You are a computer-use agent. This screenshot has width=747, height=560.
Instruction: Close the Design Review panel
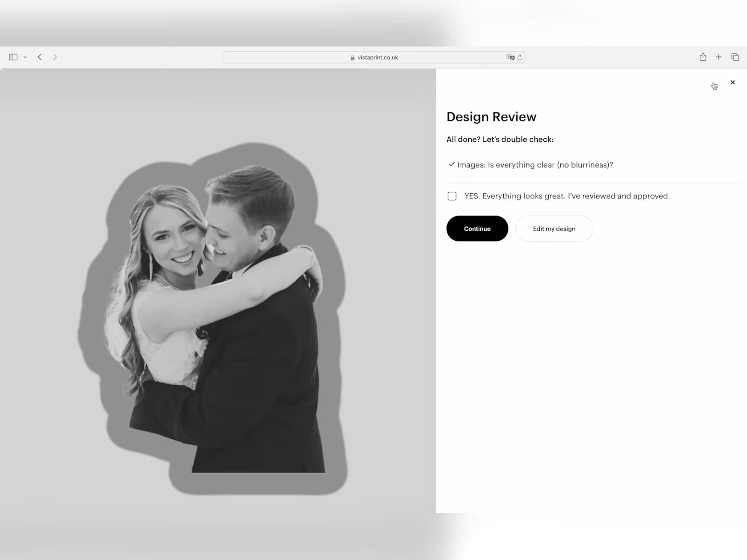[733, 83]
